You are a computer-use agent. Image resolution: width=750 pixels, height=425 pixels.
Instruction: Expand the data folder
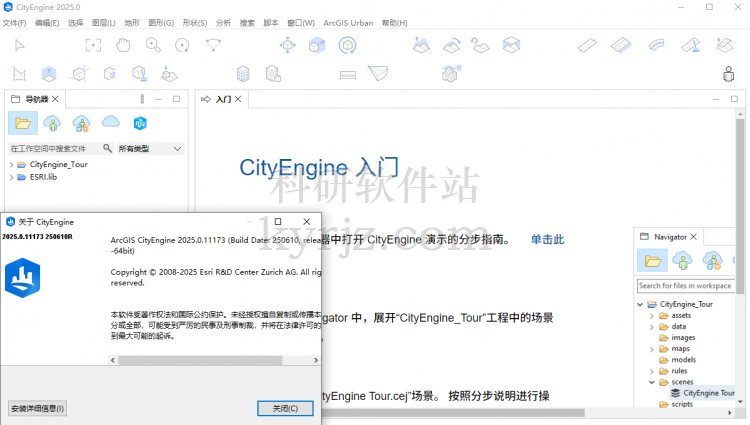[651, 327]
